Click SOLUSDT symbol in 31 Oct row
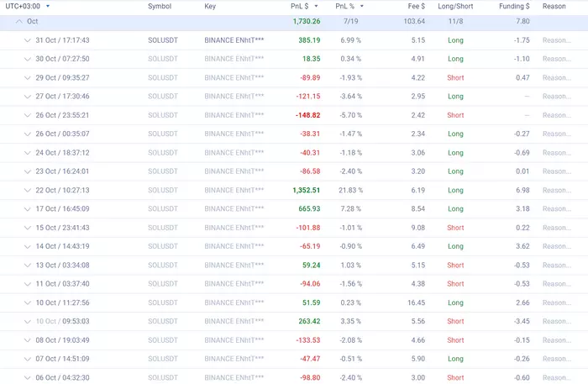This screenshot has height=384, width=588. click(163, 40)
